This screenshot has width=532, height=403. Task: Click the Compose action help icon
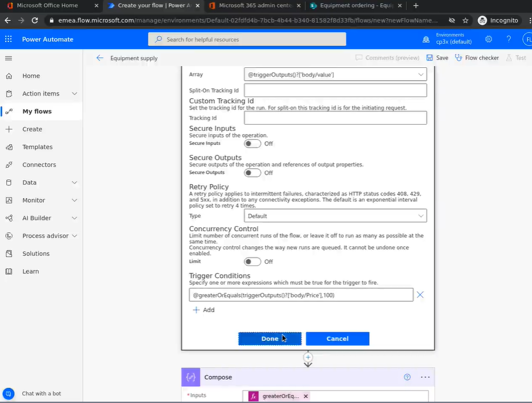407,377
